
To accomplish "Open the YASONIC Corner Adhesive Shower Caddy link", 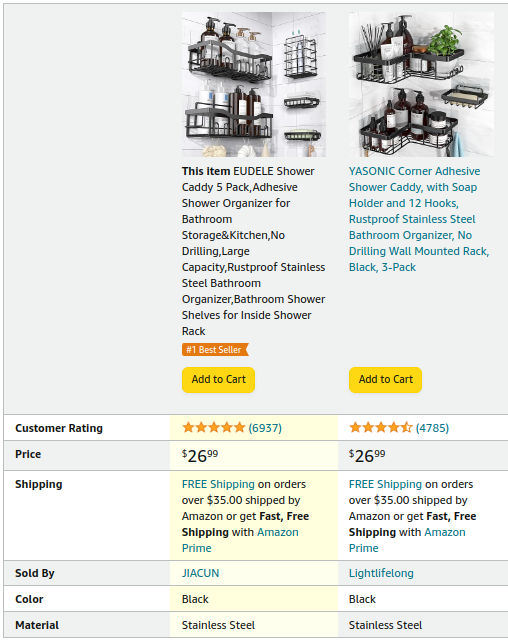I will pyautogui.click(x=419, y=219).
